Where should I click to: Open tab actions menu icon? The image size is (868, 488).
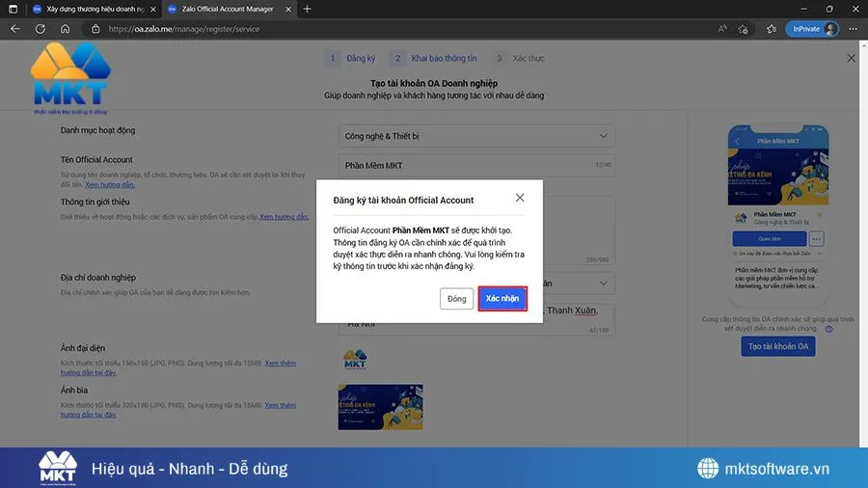[13, 9]
